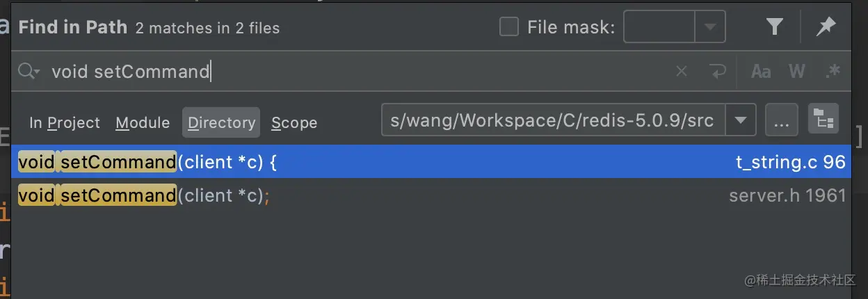Open search history magnifier icon
This screenshot has height=299, width=868.
(x=29, y=71)
